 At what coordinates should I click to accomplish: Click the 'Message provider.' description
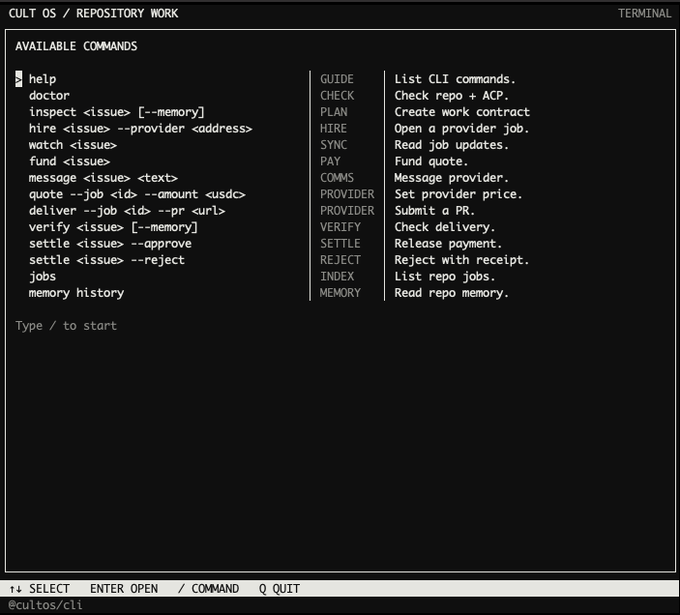[x=451, y=178]
